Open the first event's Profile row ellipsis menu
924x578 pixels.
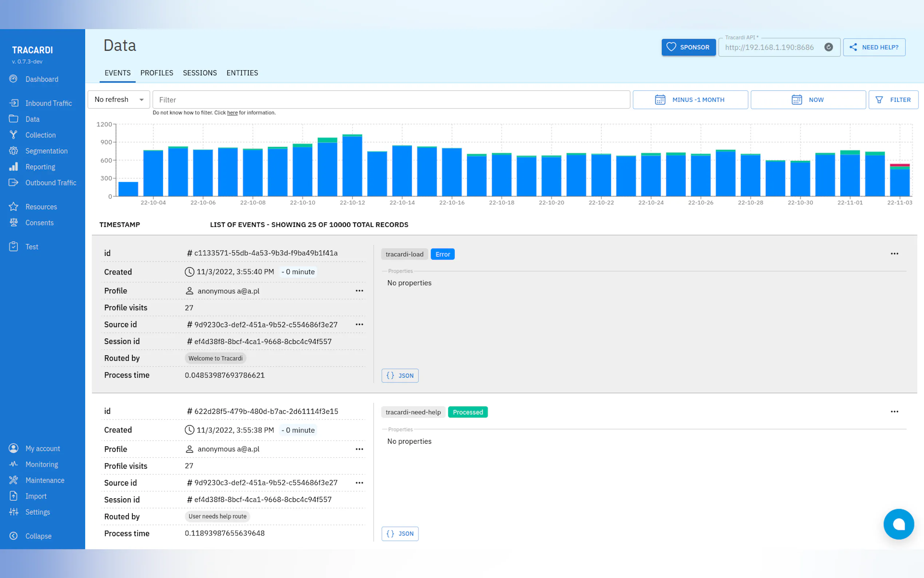359,291
